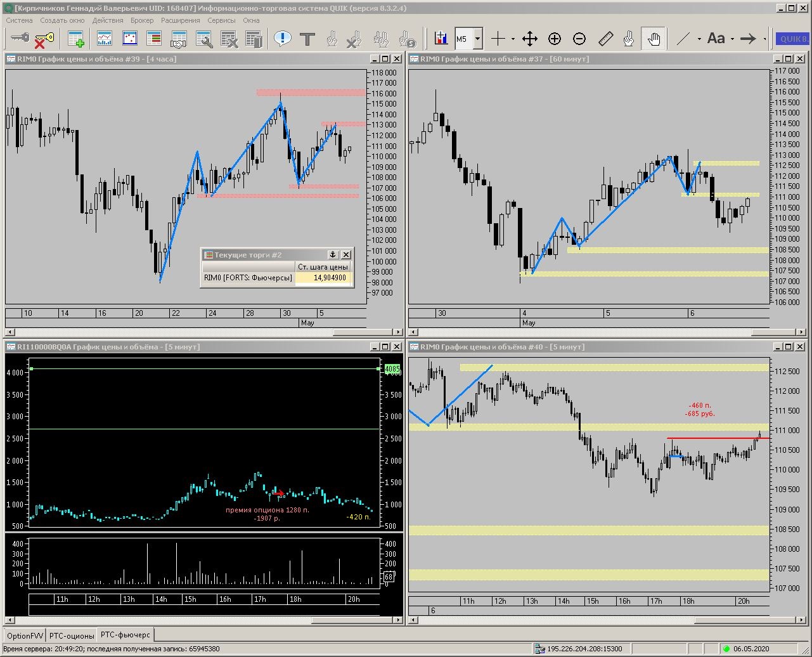The width and height of the screenshot is (812, 657).
Task: Toggle the hand pan tool
Action: pos(654,39)
